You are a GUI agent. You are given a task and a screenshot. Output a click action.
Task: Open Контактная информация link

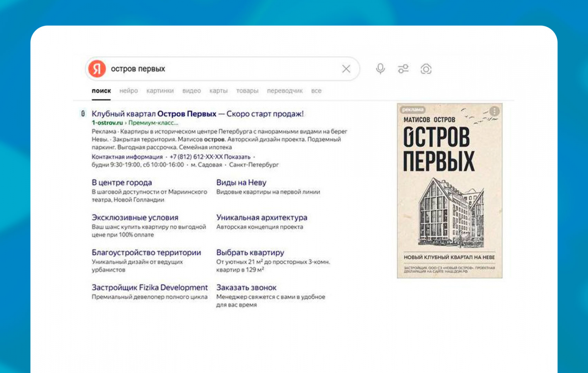pos(127,157)
